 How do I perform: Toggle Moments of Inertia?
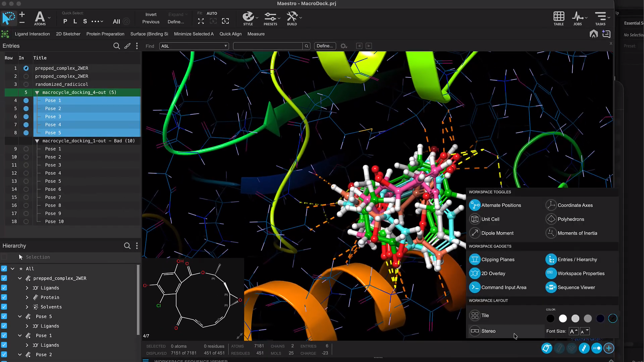(572, 233)
